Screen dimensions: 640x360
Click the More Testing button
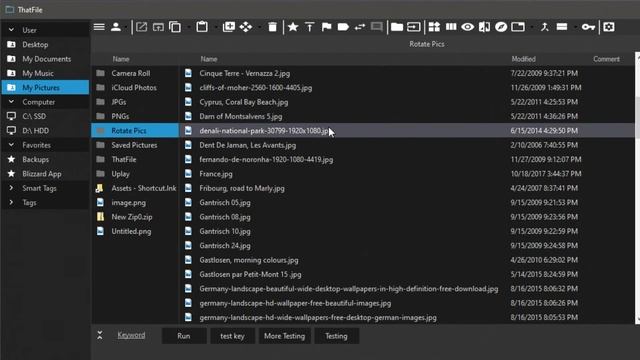tap(284, 336)
